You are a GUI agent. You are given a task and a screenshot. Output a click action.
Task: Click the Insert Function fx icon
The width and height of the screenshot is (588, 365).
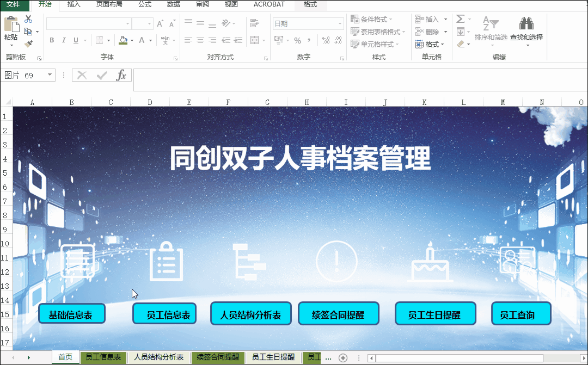pyautogui.click(x=121, y=75)
